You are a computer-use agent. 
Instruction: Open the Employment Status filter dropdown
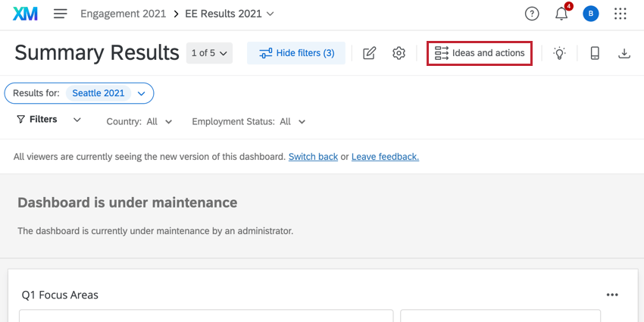click(x=249, y=121)
